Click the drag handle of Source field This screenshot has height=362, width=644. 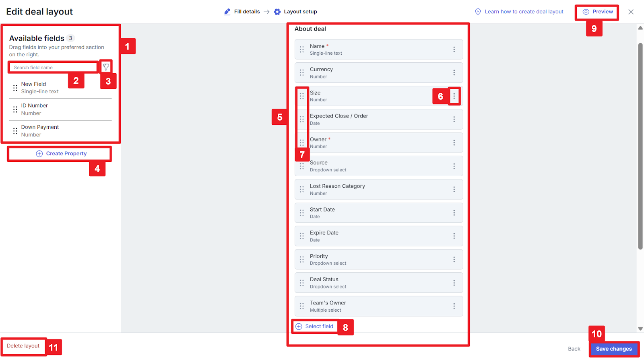point(302,166)
